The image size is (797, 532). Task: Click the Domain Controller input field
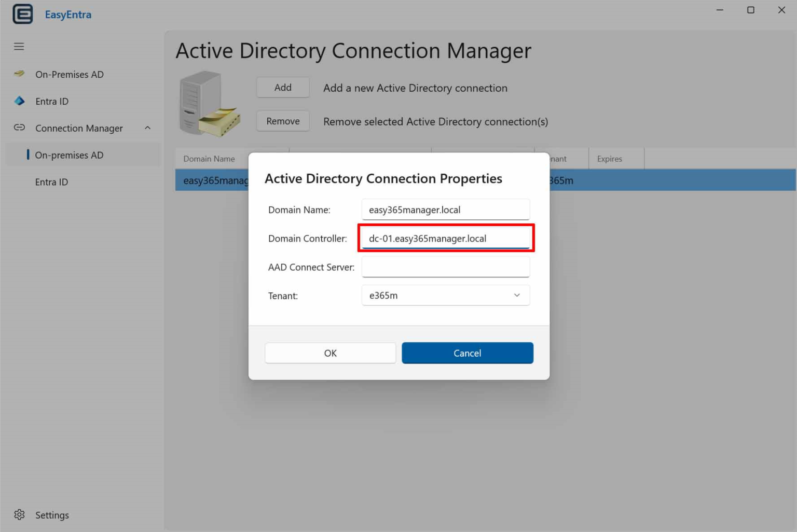tap(445, 239)
